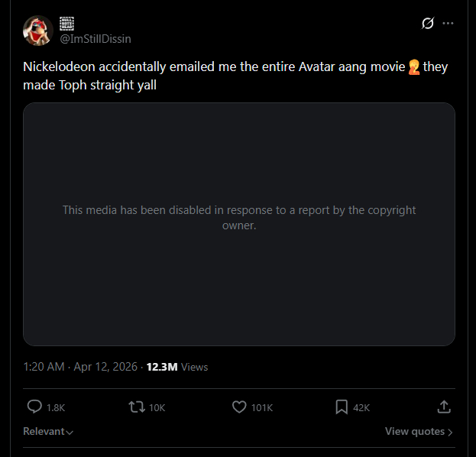The height and width of the screenshot is (457, 476).
Task: Click the display name badge emoji
Action: [66, 23]
